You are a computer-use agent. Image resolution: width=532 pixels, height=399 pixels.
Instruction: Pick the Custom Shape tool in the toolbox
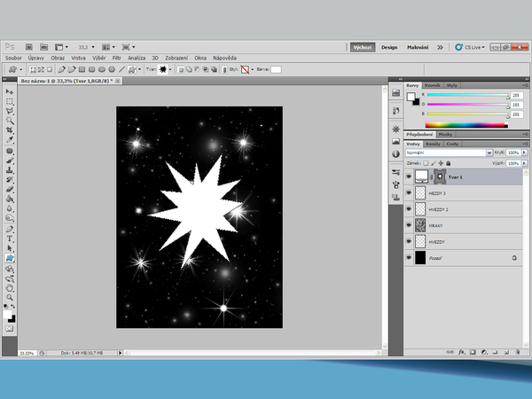pos(10,258)
